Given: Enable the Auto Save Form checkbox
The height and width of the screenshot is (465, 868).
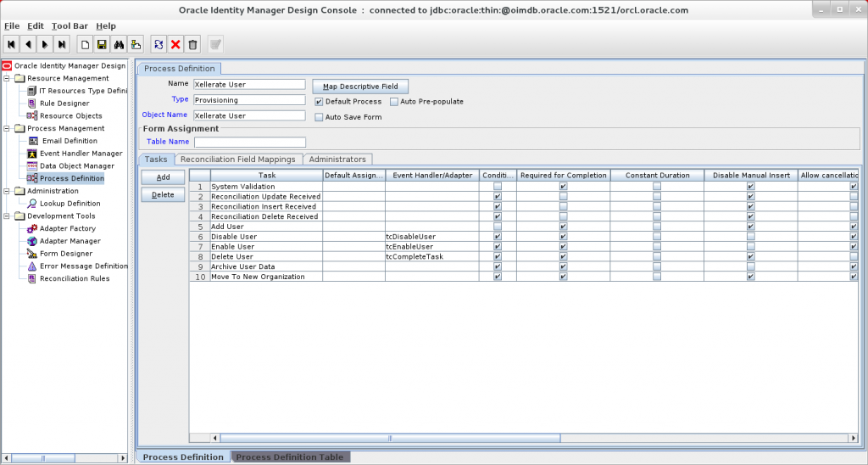Looking at the screenshot, I should (x=319, y=117).
